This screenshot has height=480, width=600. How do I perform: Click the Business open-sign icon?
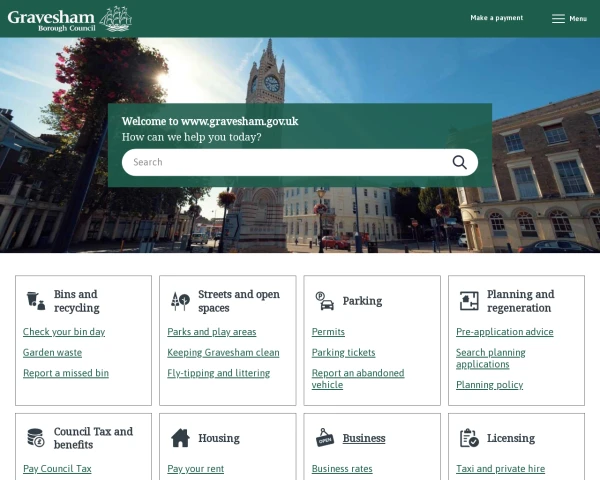[x=325, y=438]
